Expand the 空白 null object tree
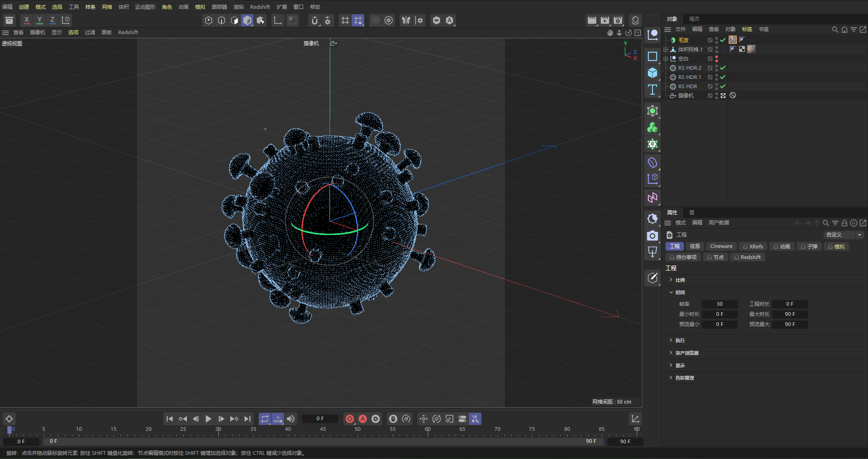 tap(665, 59)
